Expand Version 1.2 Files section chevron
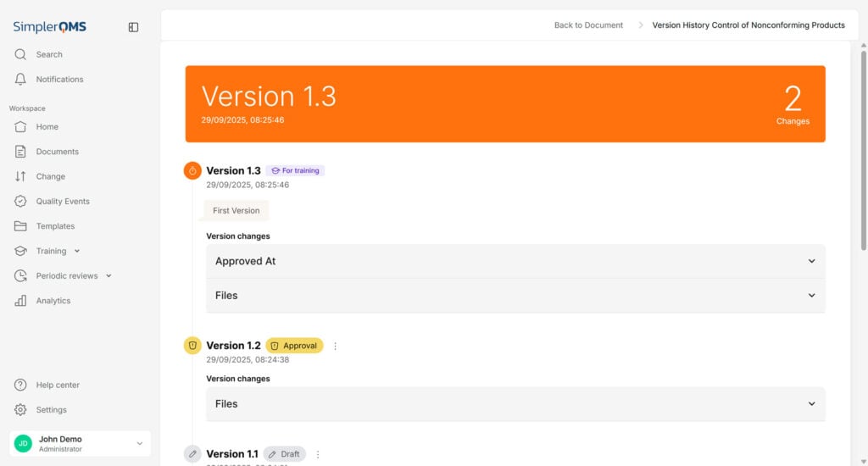Image resolution: width=868 pixels, height=466 pixels. (811, 404)
